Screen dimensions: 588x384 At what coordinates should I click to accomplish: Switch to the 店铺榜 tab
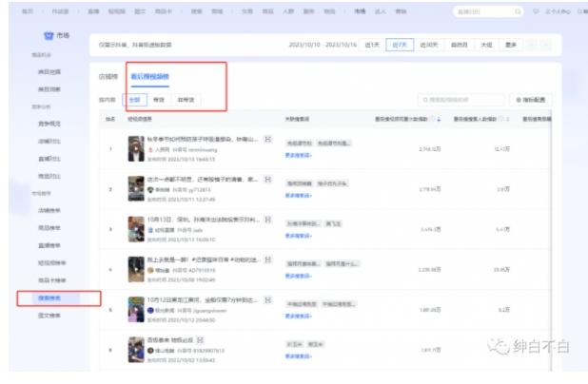pos(109,74)
